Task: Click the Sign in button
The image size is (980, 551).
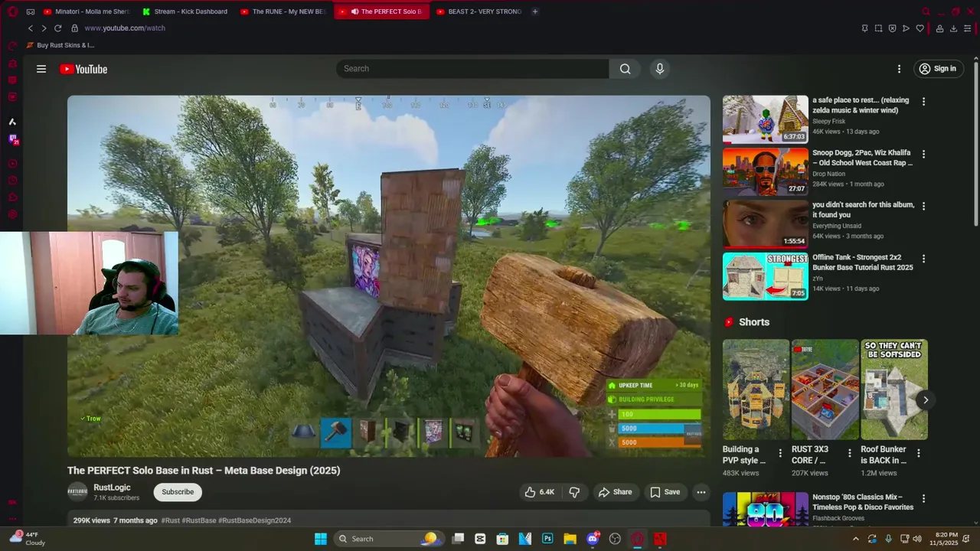Action: point(937,69)
